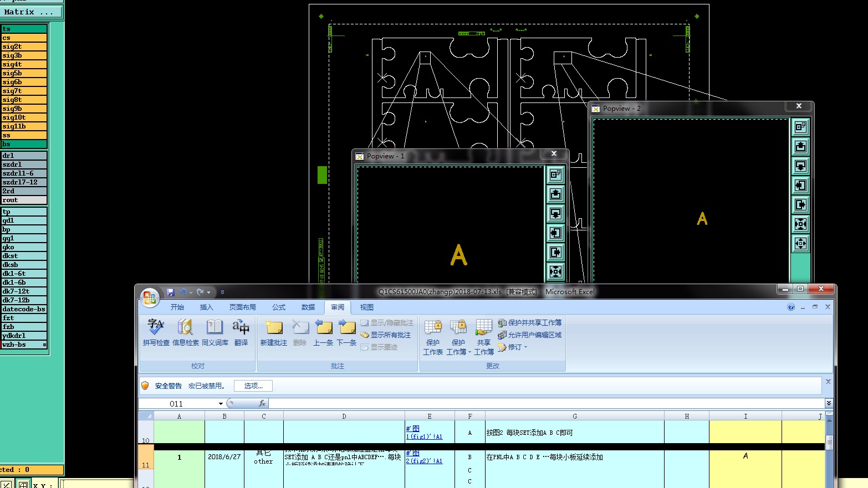This screenshot has width=868, height=488.
Task: Go to 上一条 previous comment
Action: [323, 332]
